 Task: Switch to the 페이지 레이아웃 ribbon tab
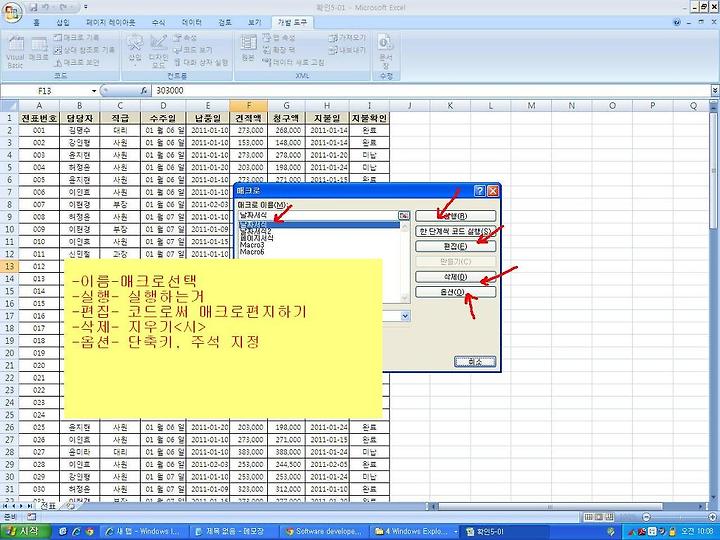click(x=111, y=22)
